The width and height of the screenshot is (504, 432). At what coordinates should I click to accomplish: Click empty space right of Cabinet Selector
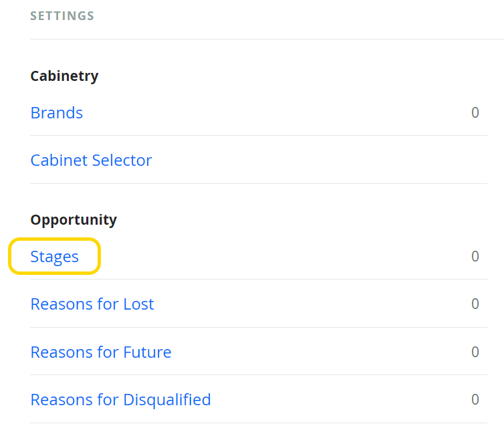tap(321, 160)
